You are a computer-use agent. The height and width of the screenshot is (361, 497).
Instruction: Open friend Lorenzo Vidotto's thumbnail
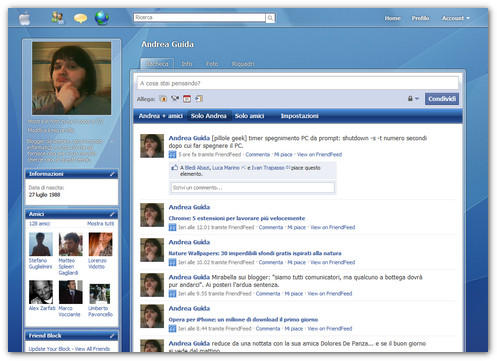(x=100, y=244)
